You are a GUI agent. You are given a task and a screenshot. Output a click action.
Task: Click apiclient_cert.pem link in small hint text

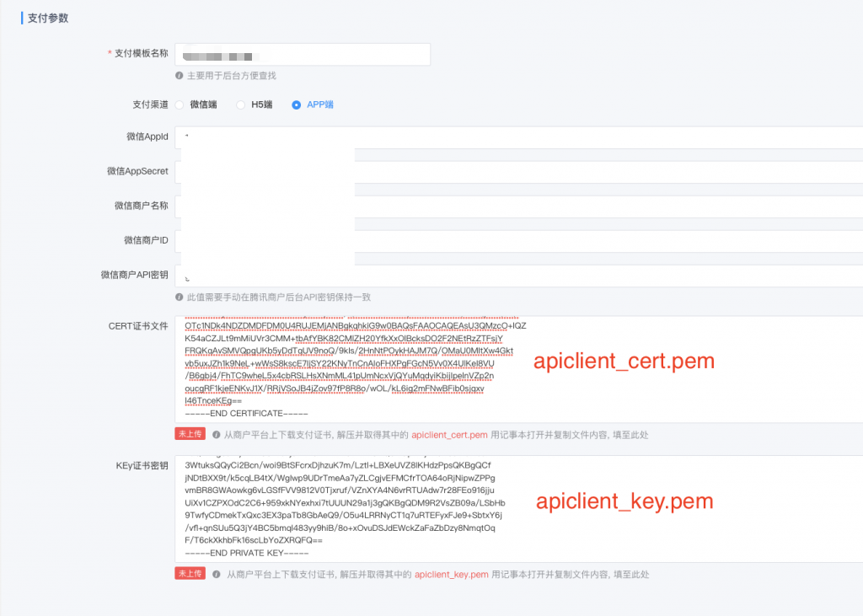click(x=449, y=435)
